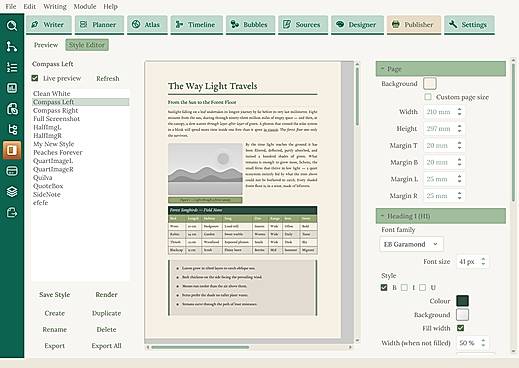Collapse the Heading 1 (H1) section header
This screenshot has height=368, width=519.
(x=441, y=216)
